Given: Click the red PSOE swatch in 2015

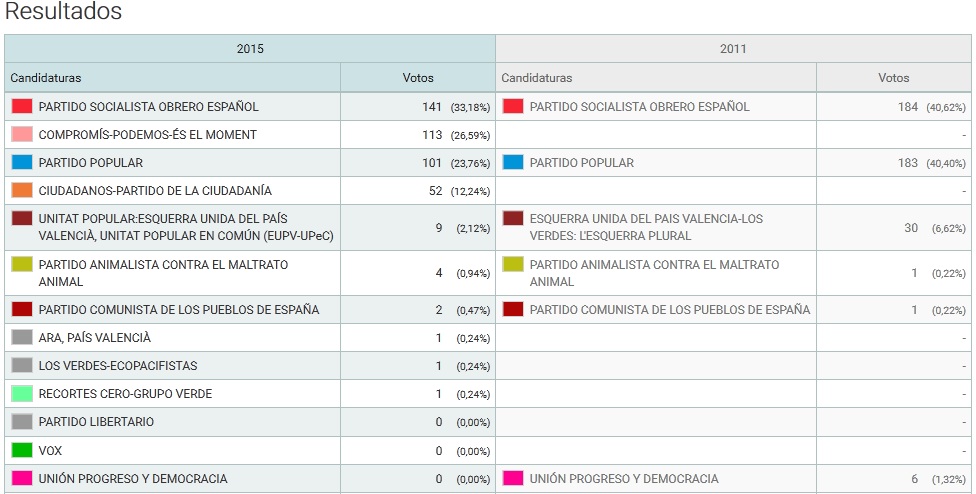Looking at the screenshot, I should (22, 106).
